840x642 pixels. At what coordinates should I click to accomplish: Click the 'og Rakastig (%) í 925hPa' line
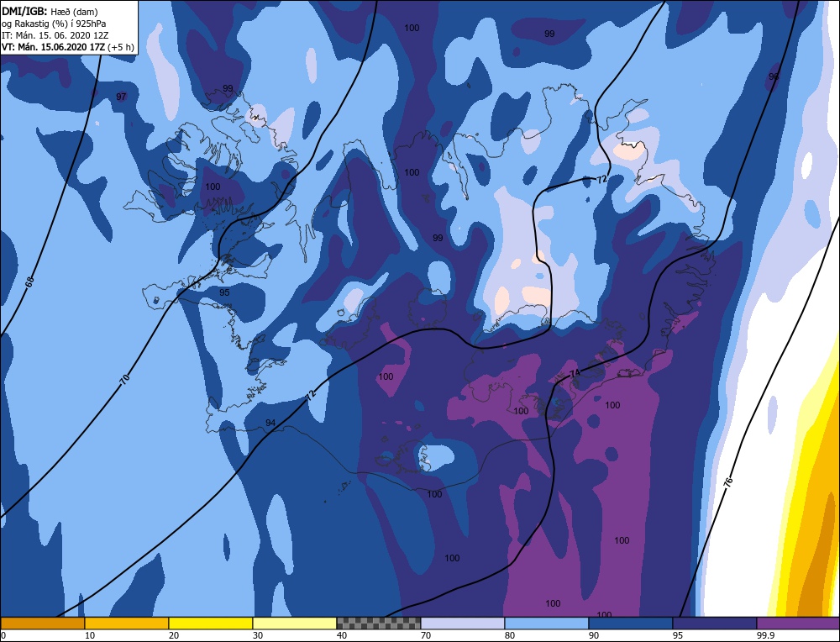point(54,24)
